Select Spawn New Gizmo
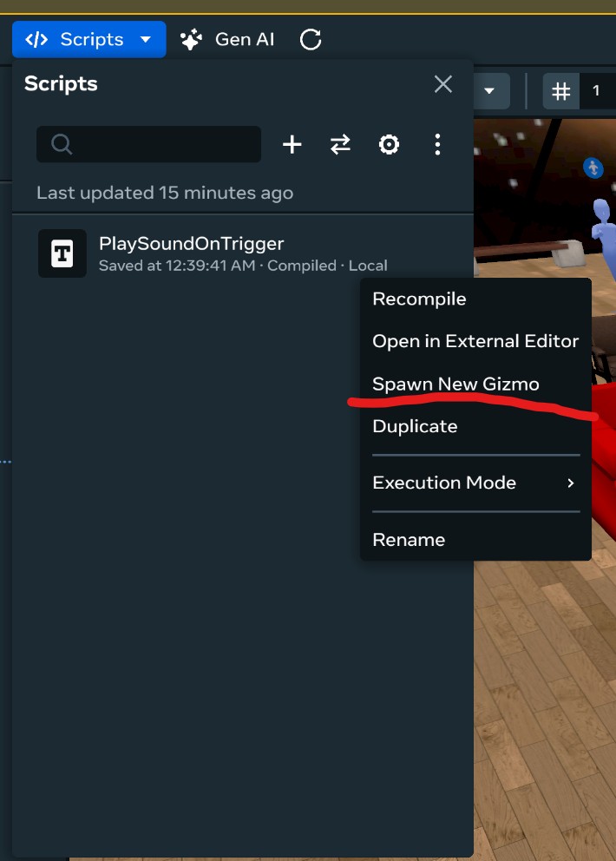Screen dimensions: 616x861 [x=455, y=384]
